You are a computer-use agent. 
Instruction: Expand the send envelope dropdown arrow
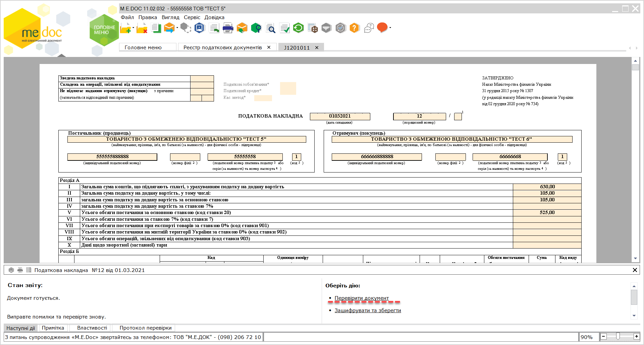pos(177,28)
